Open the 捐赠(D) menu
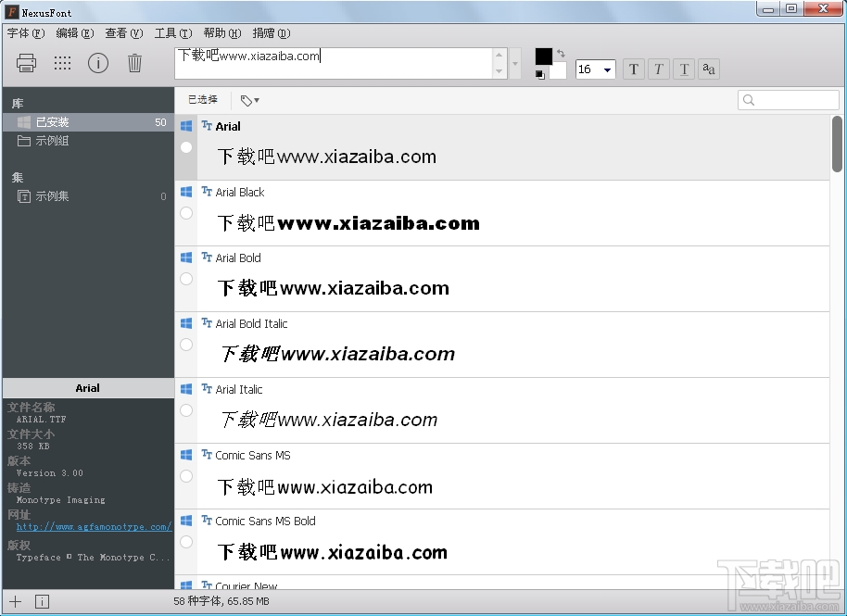 272,33
